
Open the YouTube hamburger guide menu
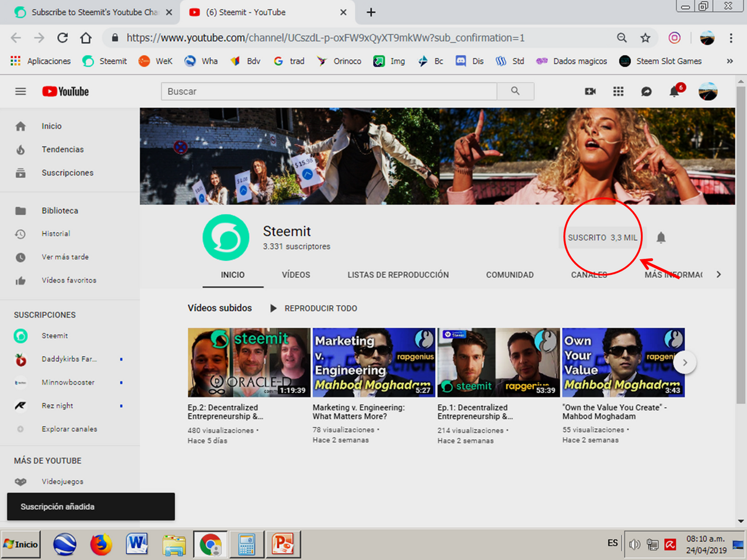click(20, 92)
